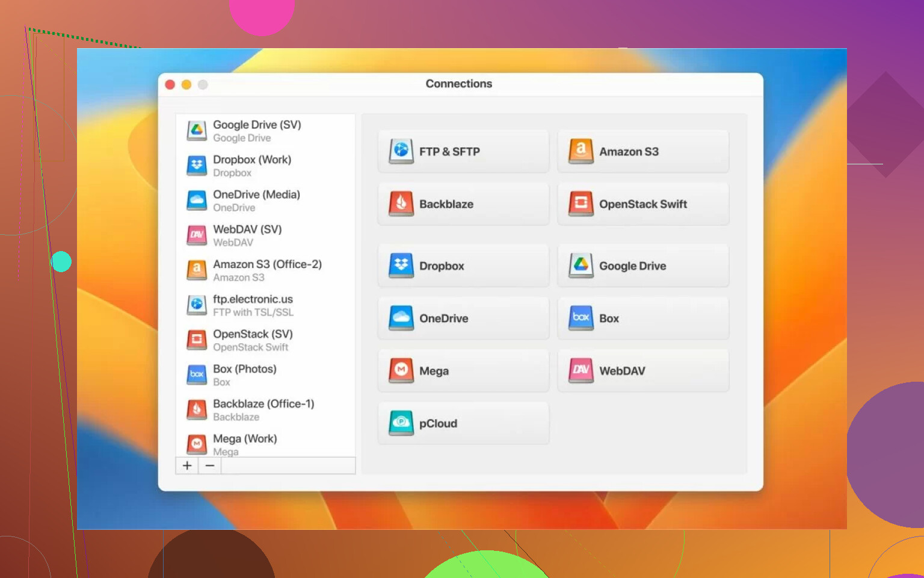Click the pCloud teal drive icon
This screenshot has width=924, height=578.
click(x=401, y=423)
